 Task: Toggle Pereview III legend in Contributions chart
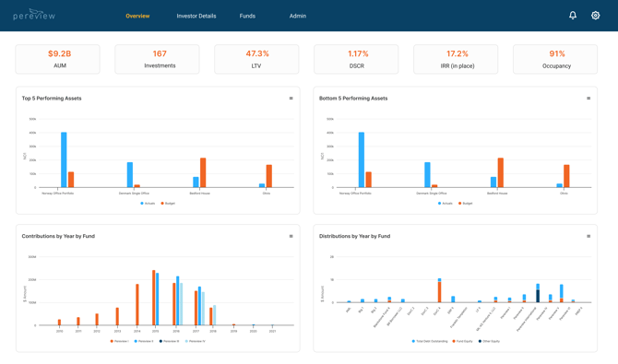click(169, 341)
